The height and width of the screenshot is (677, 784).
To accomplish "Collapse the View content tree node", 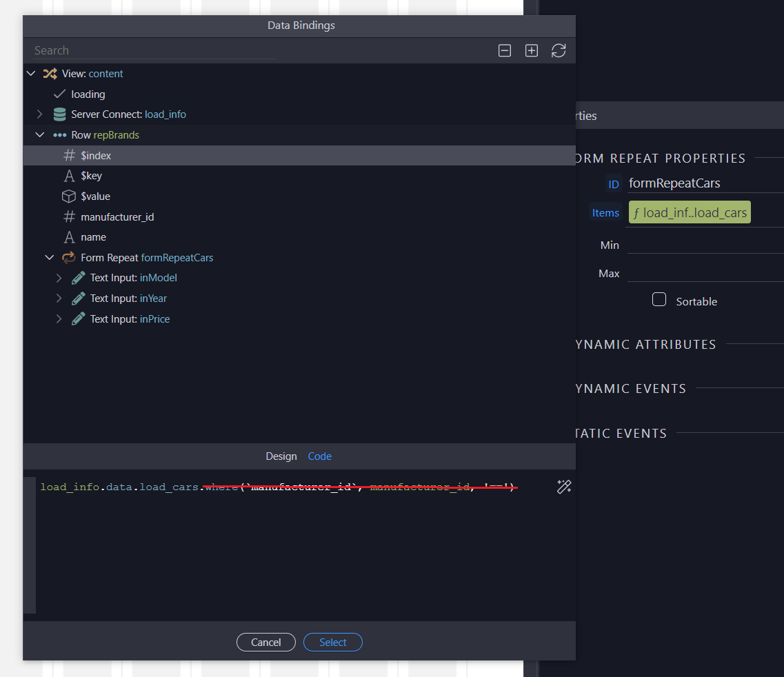I will click(x=30, y=74).
